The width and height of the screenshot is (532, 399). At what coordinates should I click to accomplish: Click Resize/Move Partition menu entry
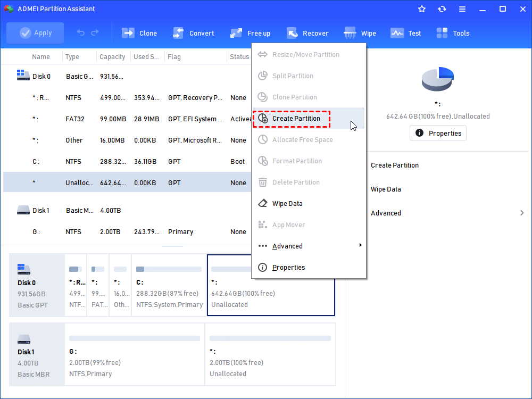(309, 55)
